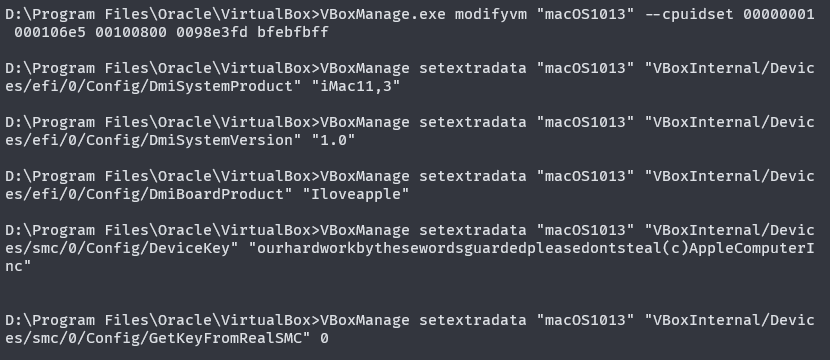This screenshot has height=360, width=830.
Task: Click setextradata in the DeviceKey command
Action: pos(473,230)
